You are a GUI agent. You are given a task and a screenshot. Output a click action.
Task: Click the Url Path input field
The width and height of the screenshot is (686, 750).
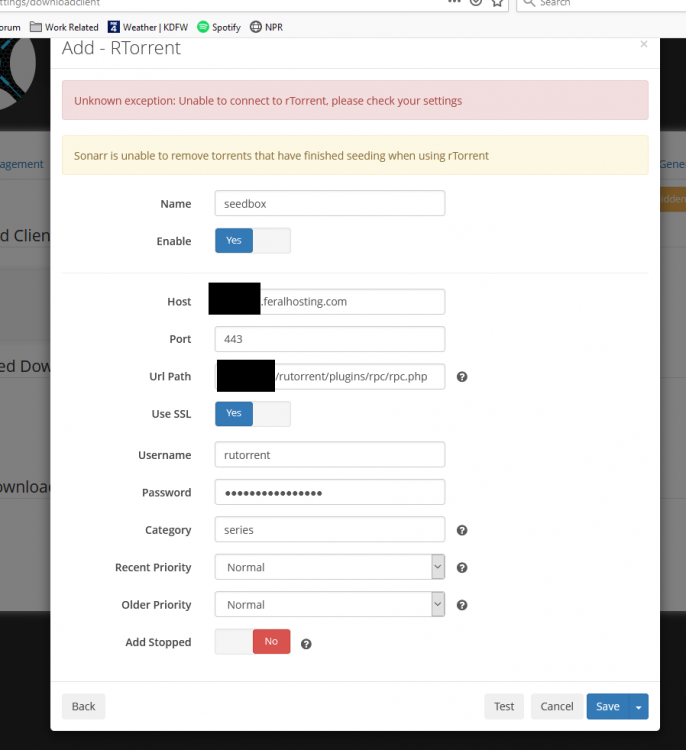tap(330, 376)
